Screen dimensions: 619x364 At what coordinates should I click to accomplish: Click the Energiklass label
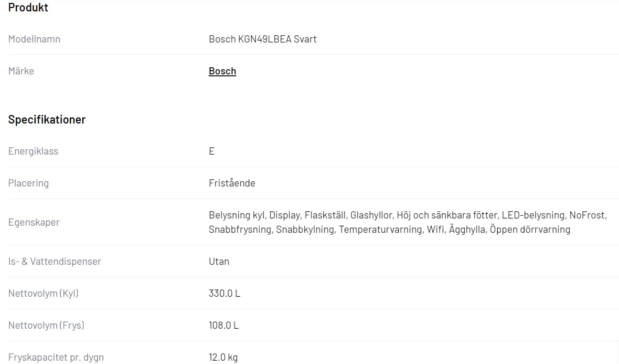click(x=33, y=151)
